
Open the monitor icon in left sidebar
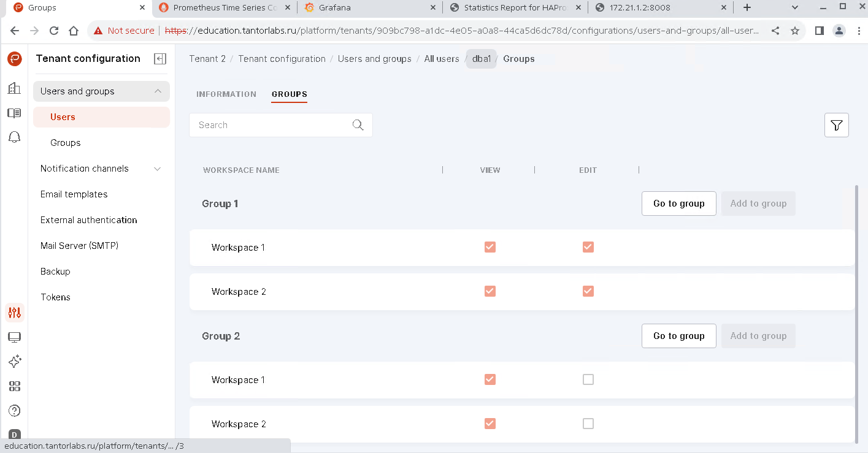(x=15, y=337)
